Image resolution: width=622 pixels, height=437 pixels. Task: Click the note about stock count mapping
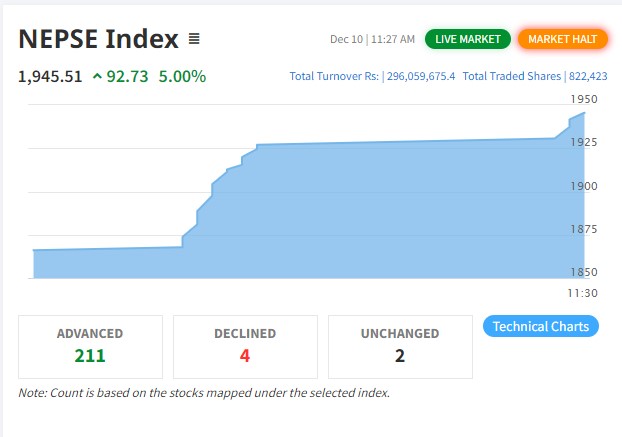point(204,392)
